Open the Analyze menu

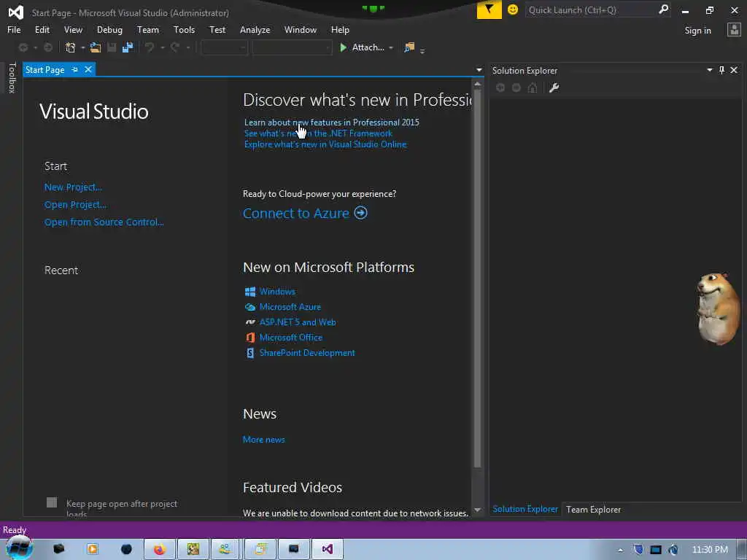(x=255, y=29)
